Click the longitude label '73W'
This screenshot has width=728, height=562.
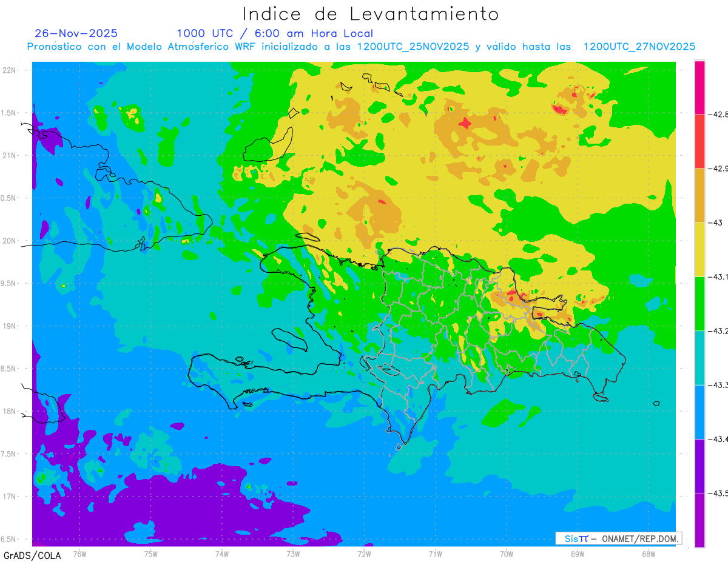(x=293, y=554)
